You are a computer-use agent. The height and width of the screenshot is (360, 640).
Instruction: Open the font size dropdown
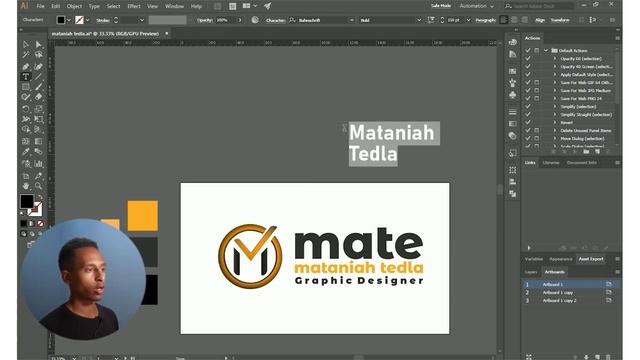pyautogui.click(x=468, y=20)
